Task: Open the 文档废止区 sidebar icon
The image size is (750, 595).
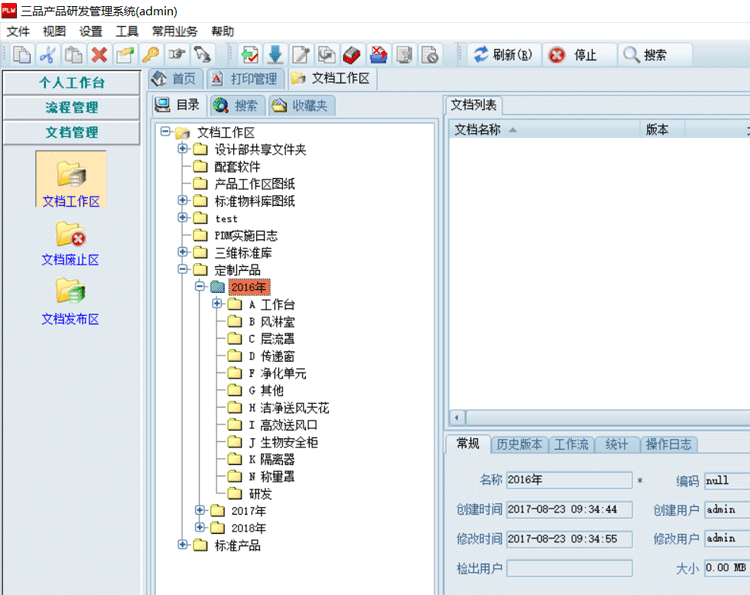Action: [x=70, y=241]
